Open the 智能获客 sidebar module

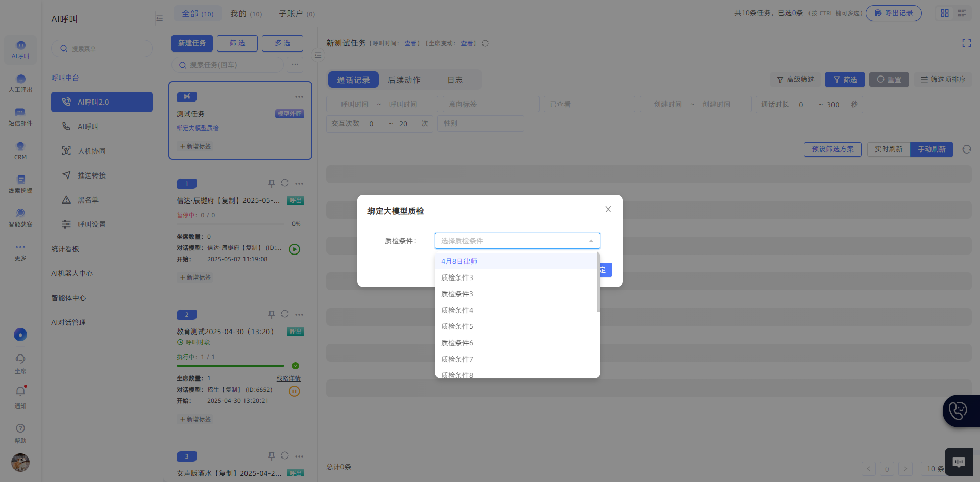tap(20, 218)
